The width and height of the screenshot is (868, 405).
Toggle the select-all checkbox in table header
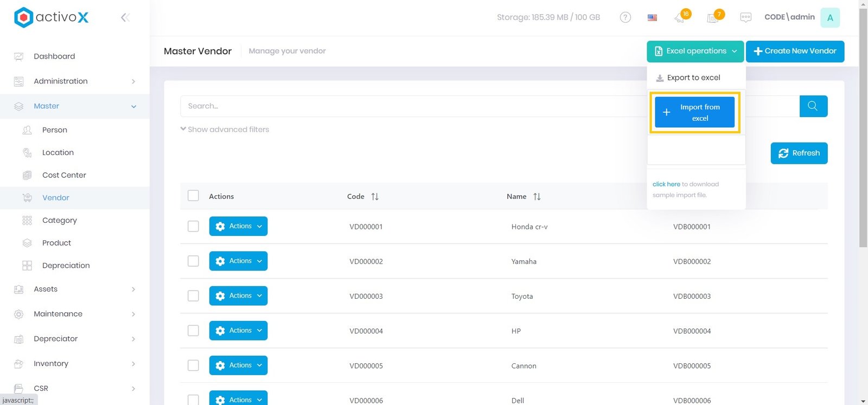tap(193, 196)
